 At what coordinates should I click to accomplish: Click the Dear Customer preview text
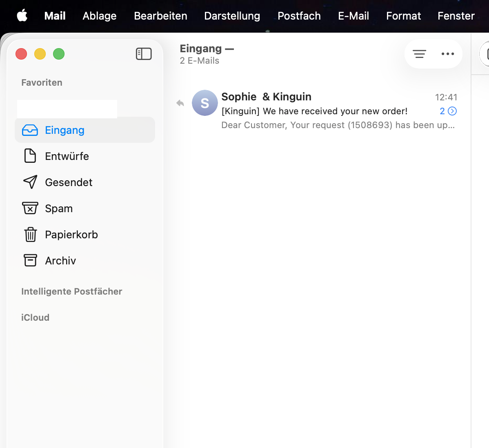pyautogui.click(x=338, y=125)
